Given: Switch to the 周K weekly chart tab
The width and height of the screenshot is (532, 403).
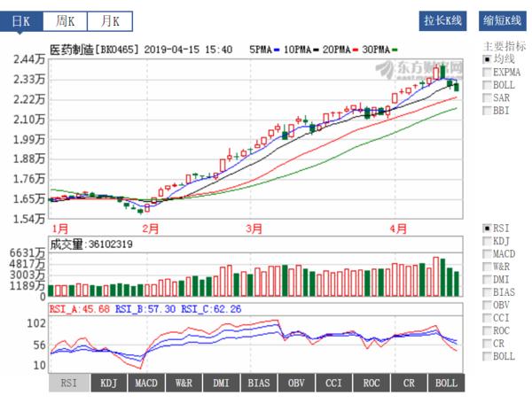Looking at the screenshot, I should (x=65, y=21).
